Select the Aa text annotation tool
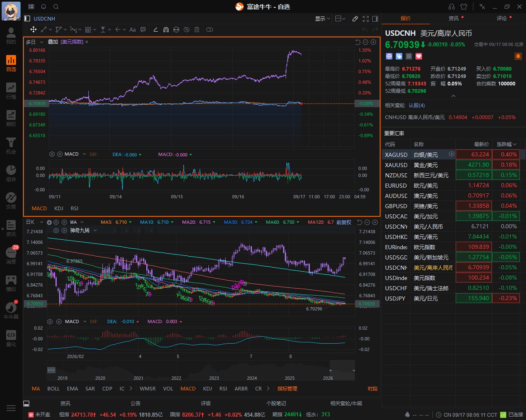The image size is (526, 420). [132, 30]
